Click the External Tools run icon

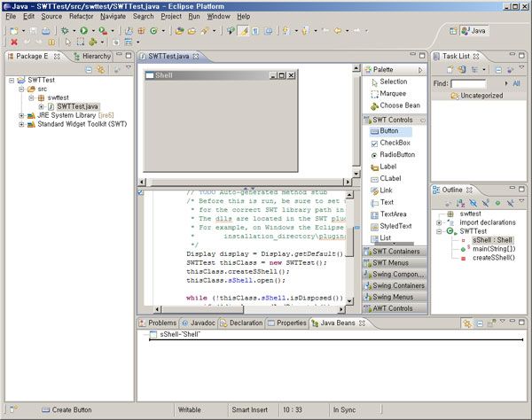click(103, 31)
